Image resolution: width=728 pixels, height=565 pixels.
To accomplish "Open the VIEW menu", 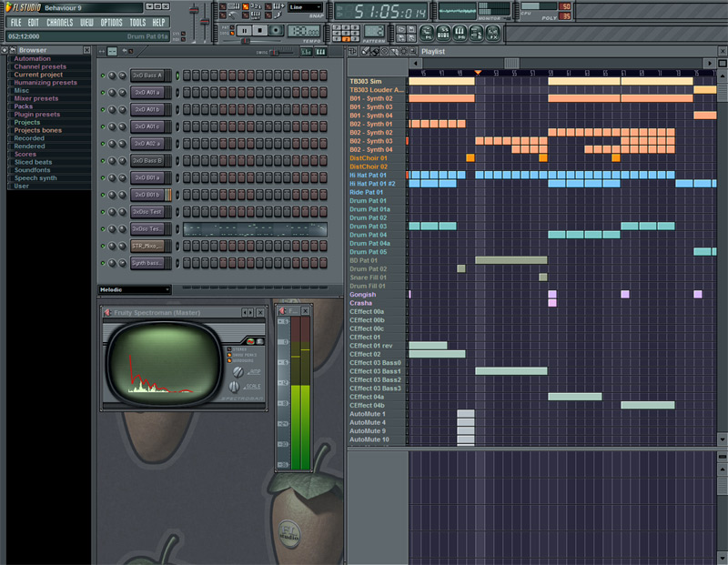I will (x=86, y=22).
